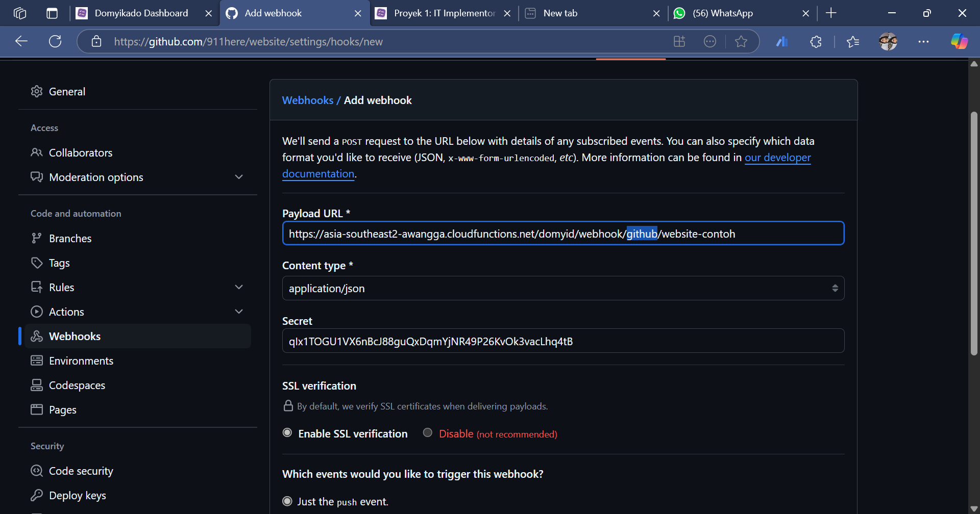
Task: Add this page to favorites star
Action: pos(741,41)
